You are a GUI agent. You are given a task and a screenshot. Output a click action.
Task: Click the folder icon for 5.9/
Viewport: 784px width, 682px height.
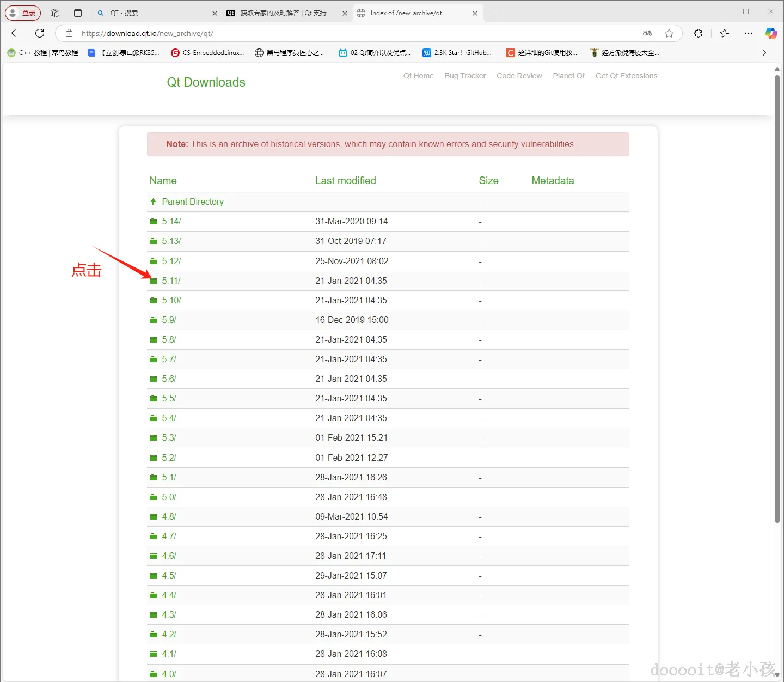point(154,320)
